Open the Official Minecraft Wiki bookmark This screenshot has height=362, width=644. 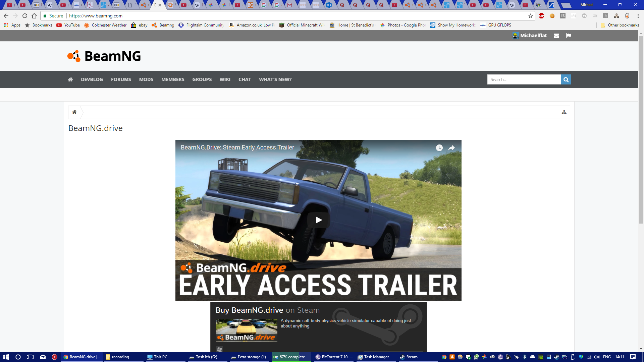(x=302, y=25)
